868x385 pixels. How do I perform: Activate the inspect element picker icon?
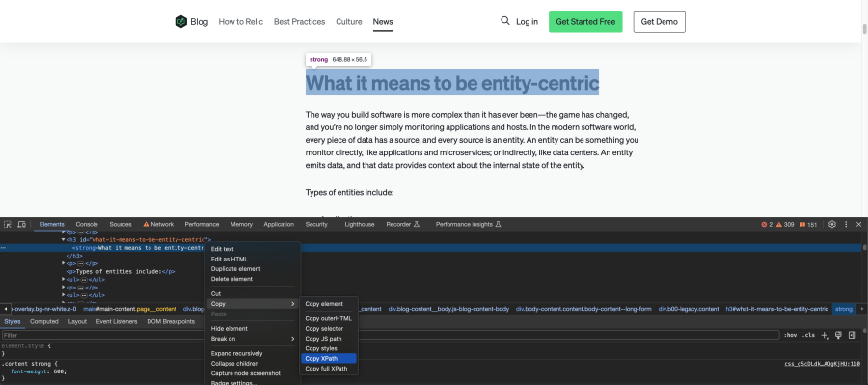(x=8, y=225)
